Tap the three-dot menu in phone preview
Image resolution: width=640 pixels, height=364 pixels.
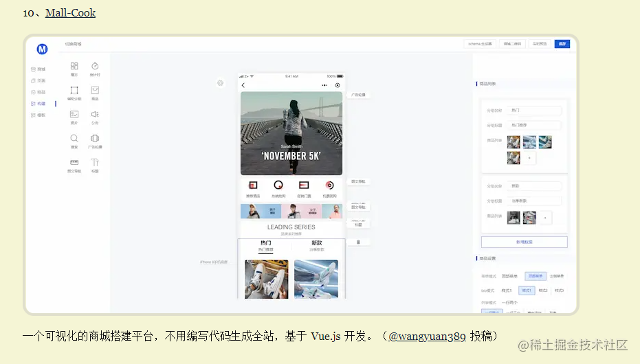[324, 85]
